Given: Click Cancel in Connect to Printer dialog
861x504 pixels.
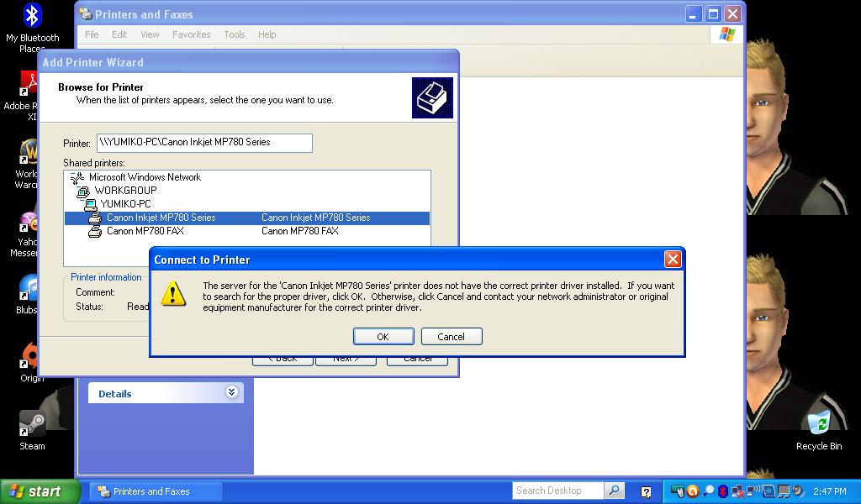Looking at the screenshot, I should point(452,336).
